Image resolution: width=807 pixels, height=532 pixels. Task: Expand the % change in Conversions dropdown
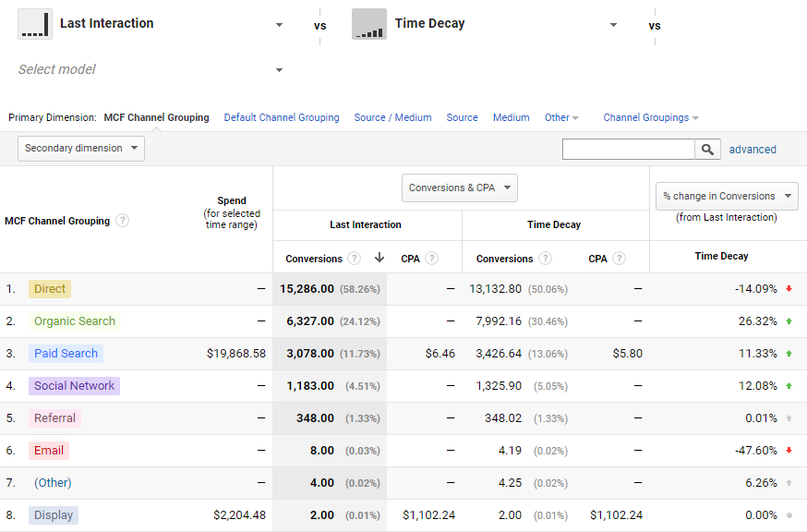[727, 196]
